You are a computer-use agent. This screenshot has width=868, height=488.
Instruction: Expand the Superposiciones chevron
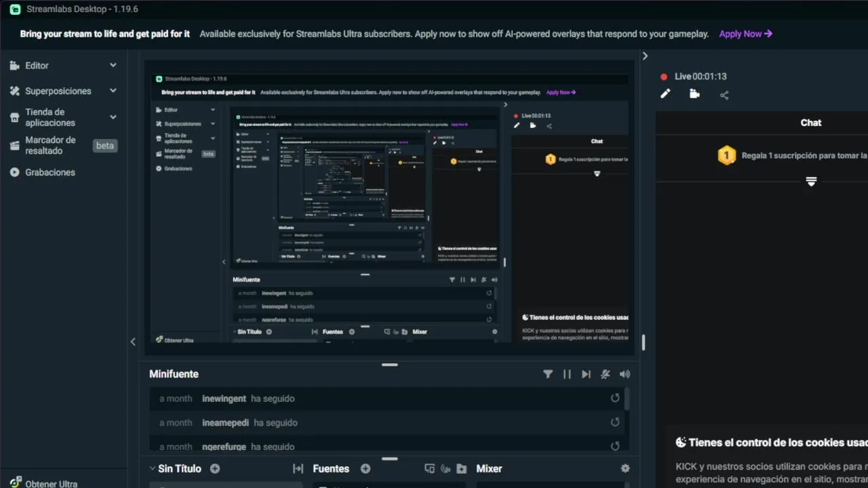click(113, 90)
